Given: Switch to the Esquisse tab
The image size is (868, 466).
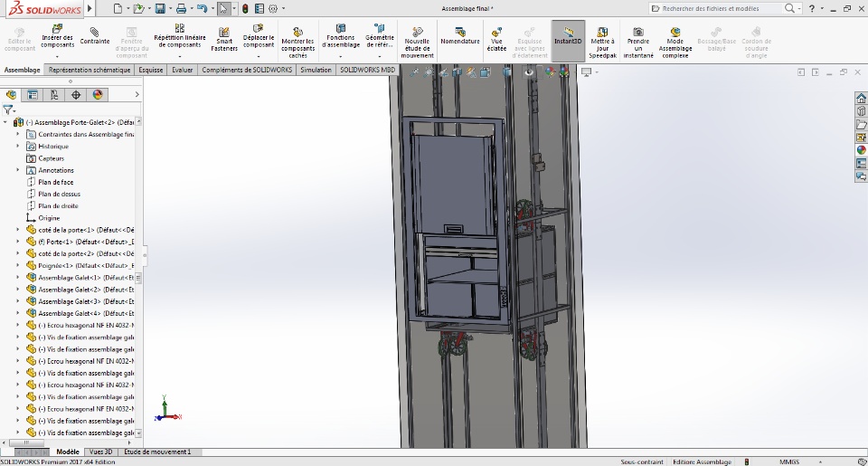Looking at the screenshot, I should tap(151, 70).
